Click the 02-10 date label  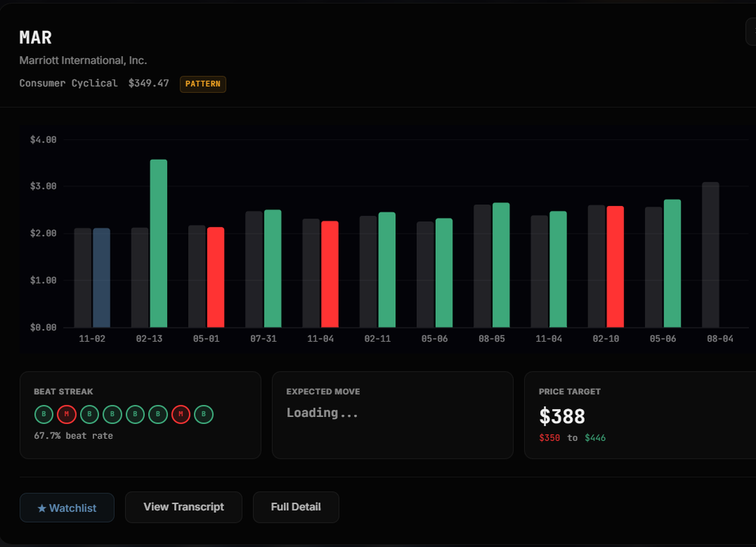[605, 339]
